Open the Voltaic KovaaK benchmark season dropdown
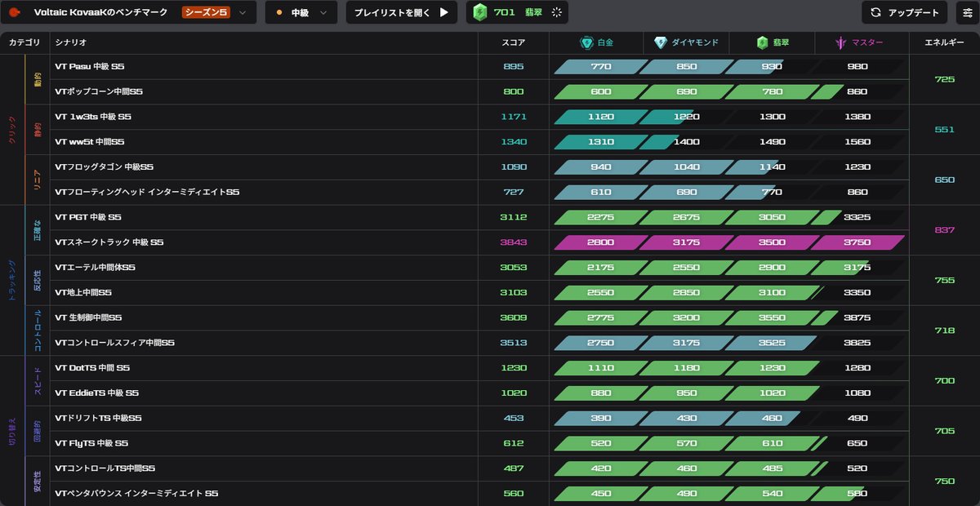Screen dimensions: 980x506 130,12
